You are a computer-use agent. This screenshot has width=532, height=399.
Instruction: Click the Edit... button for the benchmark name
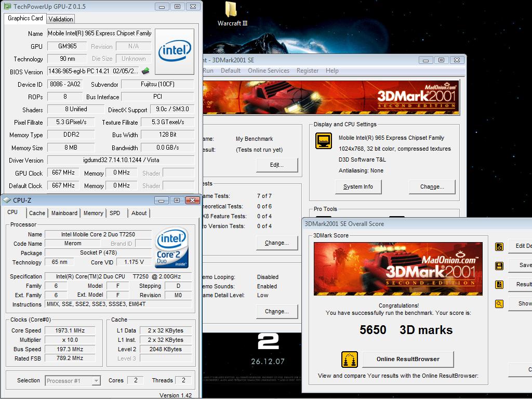(x=277, y=165)
